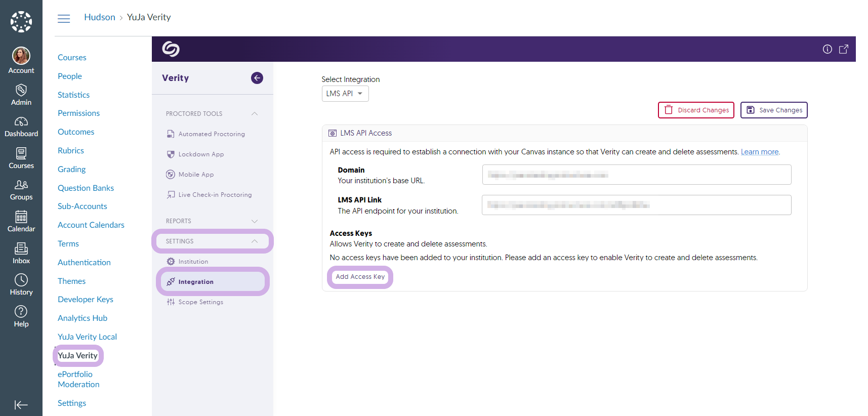Open Authentication link
Viewport: 868px width, 416px height.
84,263
